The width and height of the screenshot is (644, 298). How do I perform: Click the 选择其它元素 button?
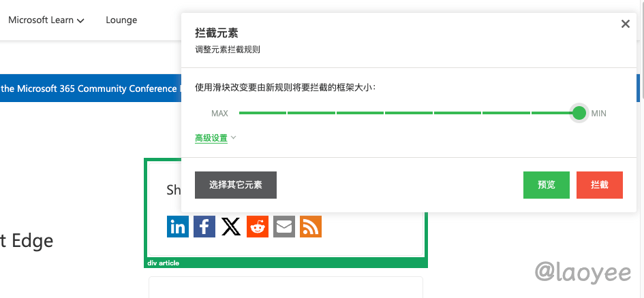click(236, 185)
